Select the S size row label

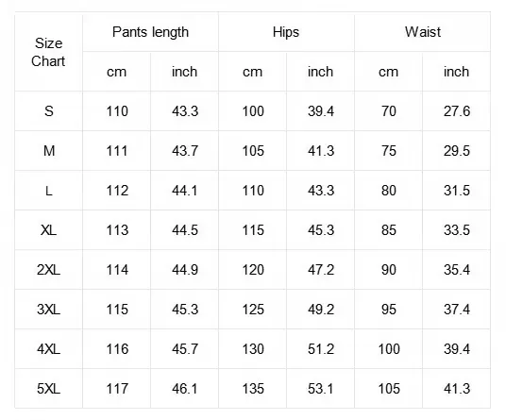click(48, 111)
